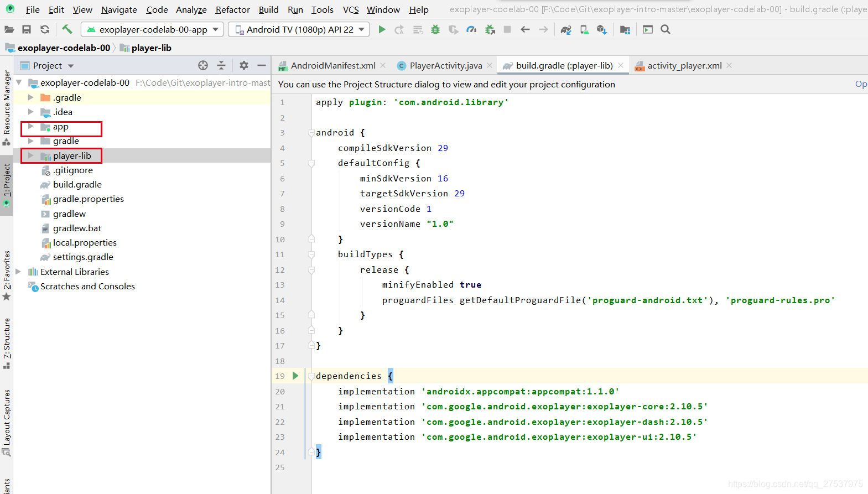
Task: Collapse the exoplayer-codelab-00 root node
Action: coord(19,82)
